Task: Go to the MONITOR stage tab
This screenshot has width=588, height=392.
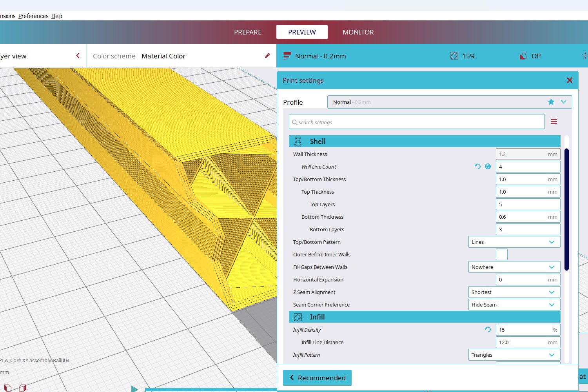Action: pos(358,32)
